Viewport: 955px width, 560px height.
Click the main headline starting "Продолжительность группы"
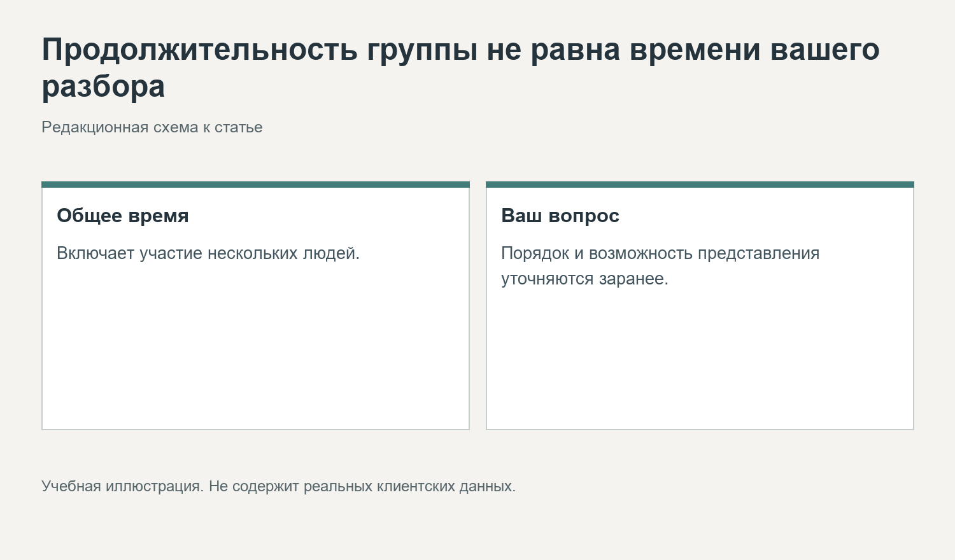click(x=460, y=67)
